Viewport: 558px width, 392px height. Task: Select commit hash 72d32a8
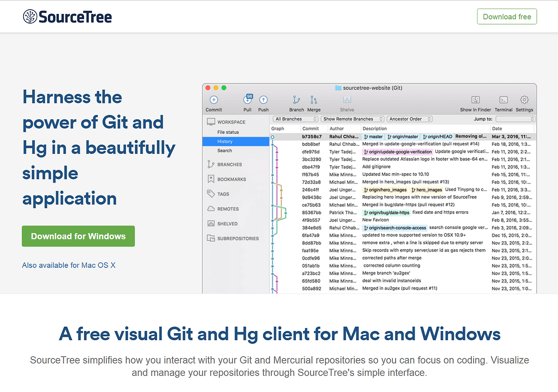pos(311,182)
